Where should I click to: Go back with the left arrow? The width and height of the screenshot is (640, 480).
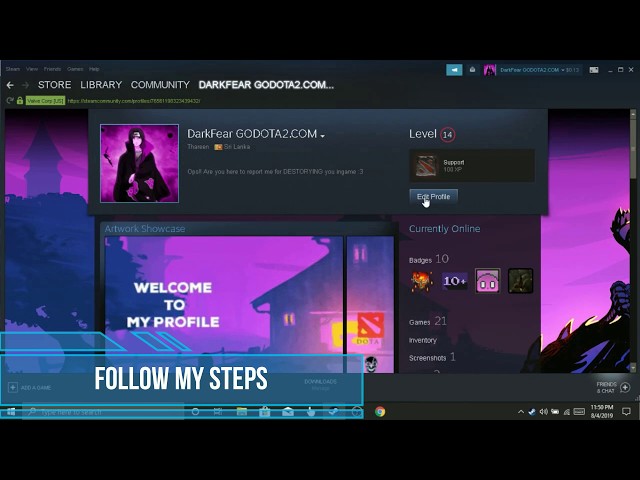pyautogui.click(x=10, y=85)
